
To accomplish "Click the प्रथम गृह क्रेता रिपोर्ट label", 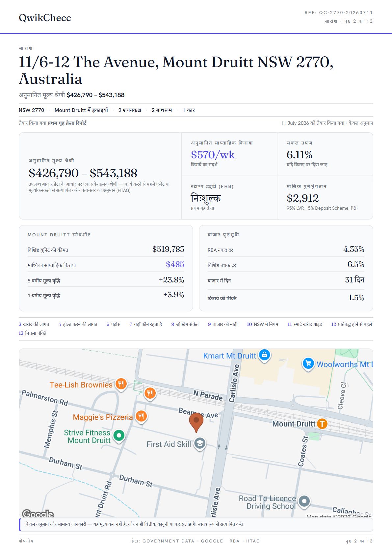I will pyautogui.click(x=67, y=123).
